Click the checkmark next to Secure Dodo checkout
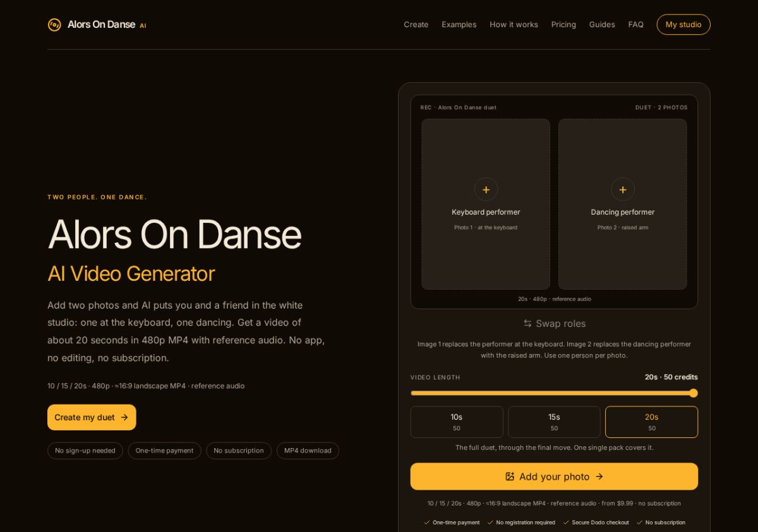The height and width of the screenshot is (532, 758). (x=566, y=523)
